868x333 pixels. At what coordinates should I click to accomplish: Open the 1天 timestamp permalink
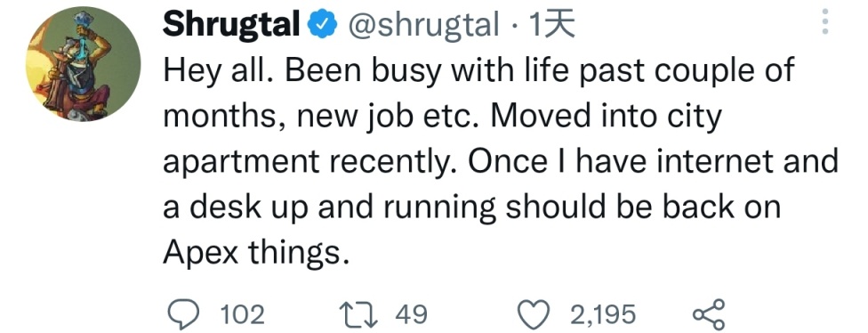tap(552, 25)
